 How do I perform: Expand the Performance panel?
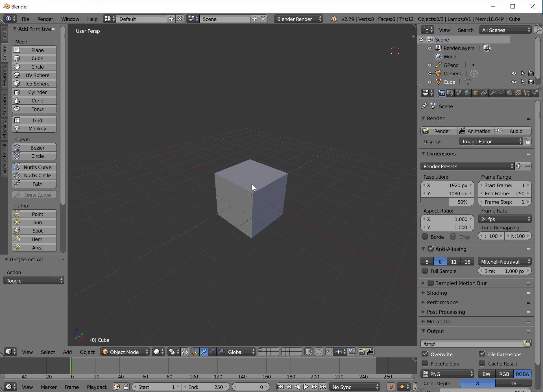(x=442, y=302)
